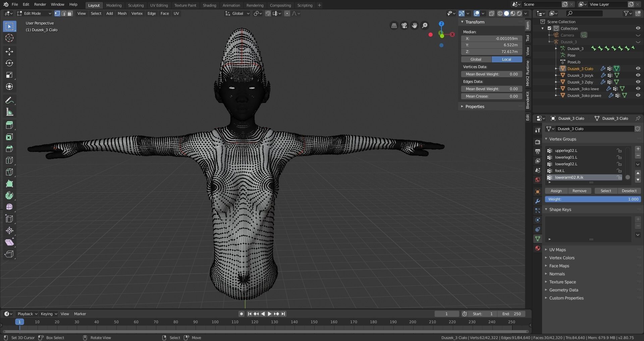Screen dimensions: 644x341
Task: Switch to edge select mode
Action: coord(64,13)
